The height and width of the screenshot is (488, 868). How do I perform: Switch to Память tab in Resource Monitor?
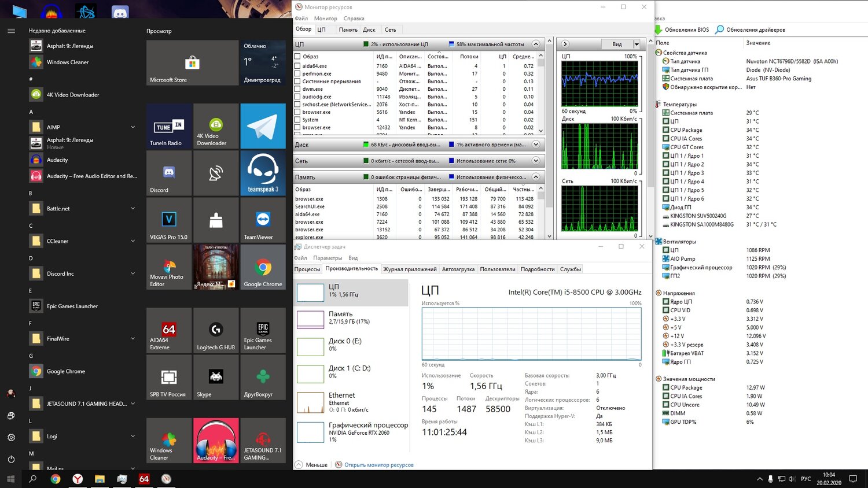click(348, 29)
